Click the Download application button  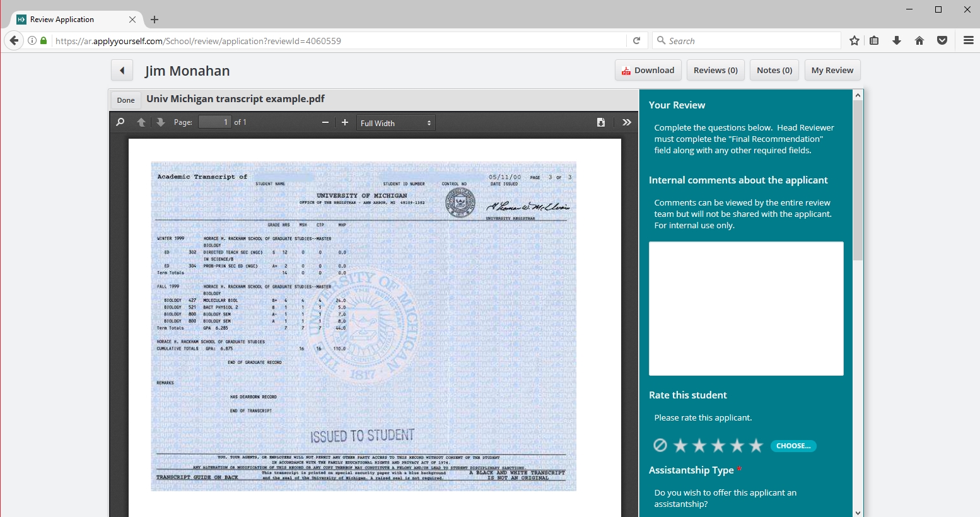648,71
